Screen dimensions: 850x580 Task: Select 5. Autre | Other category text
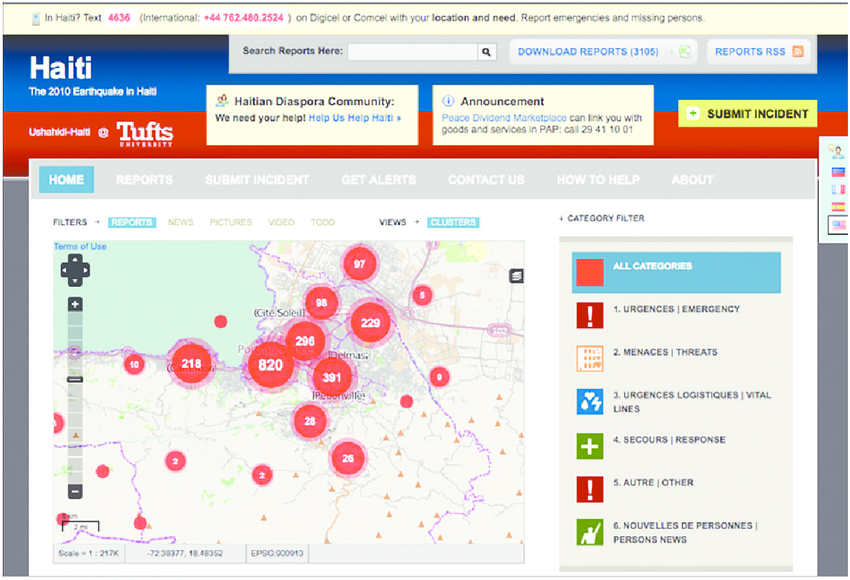click(653, 482)
